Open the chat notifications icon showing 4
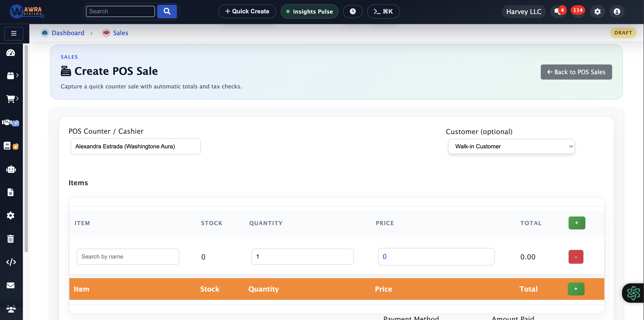This screenshot has width=644, height=320. (558, 11)
